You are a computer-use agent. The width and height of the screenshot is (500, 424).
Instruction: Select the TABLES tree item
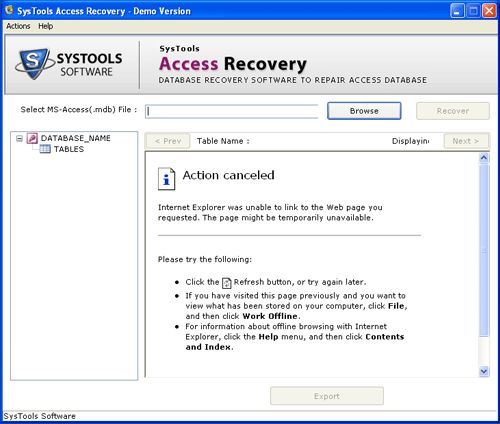pos(69,149)
